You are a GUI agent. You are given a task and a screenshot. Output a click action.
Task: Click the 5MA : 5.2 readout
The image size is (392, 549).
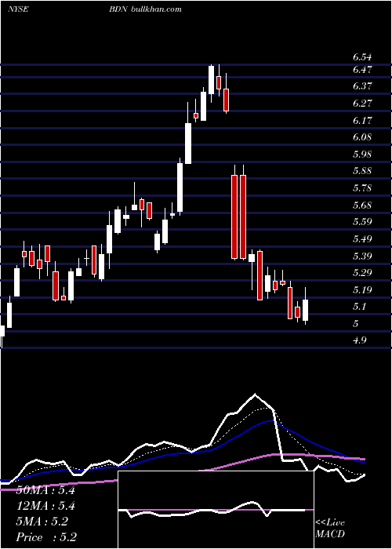point(42,522)
